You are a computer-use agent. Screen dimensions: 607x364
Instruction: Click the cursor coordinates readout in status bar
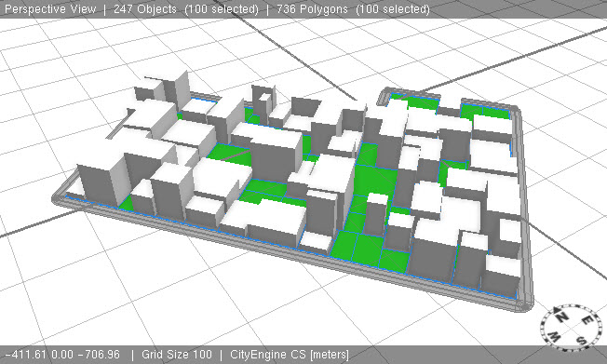point(62,355)
